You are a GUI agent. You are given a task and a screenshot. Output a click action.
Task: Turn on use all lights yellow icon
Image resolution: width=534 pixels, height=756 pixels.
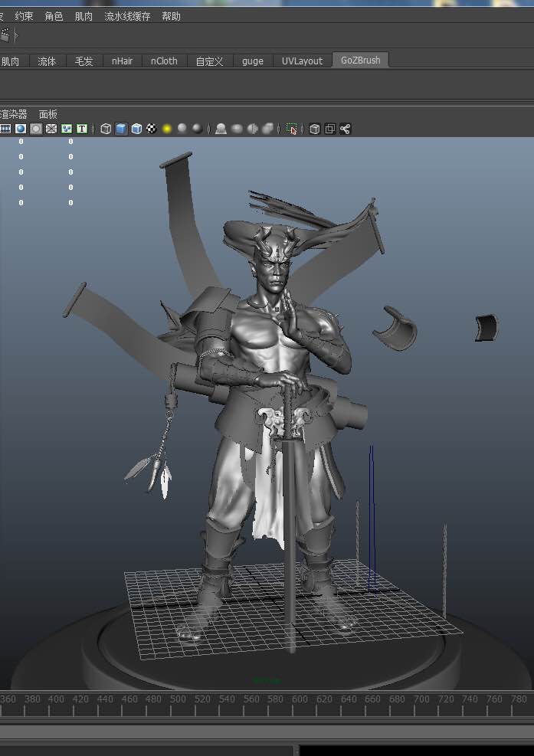[x=167, y=129]
